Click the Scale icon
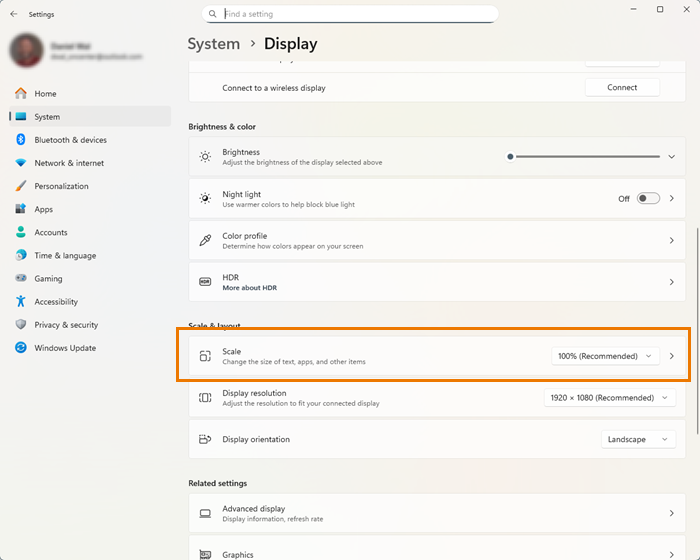This screenshot has height=560, width=700. [205, 356]
